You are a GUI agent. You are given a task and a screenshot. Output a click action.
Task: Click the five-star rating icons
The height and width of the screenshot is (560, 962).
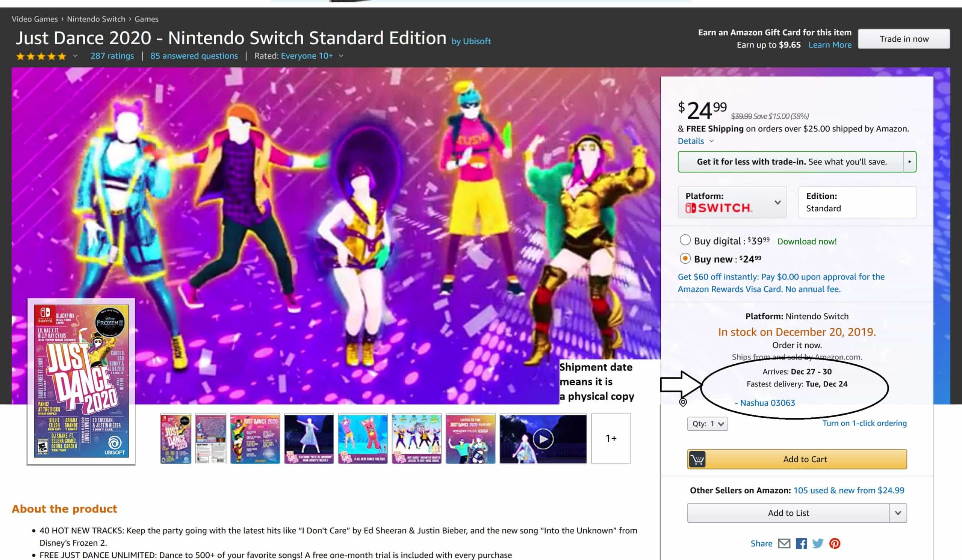pos(41,56)
